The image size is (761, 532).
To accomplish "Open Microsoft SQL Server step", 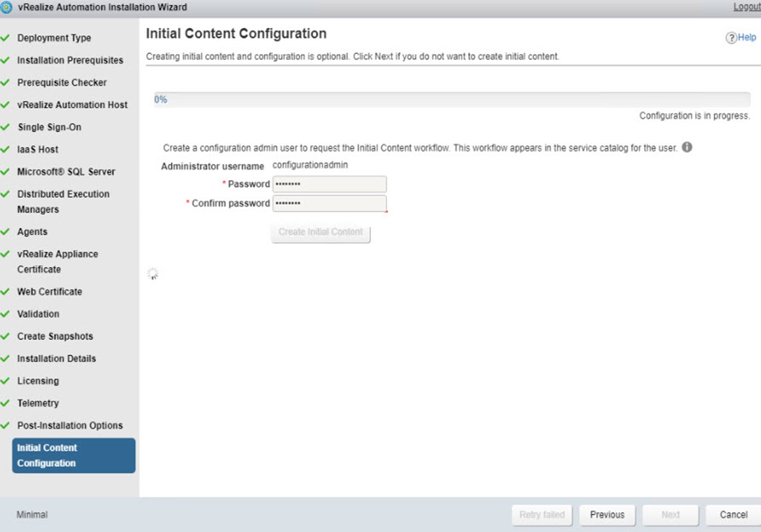I will tap(66, 172).
